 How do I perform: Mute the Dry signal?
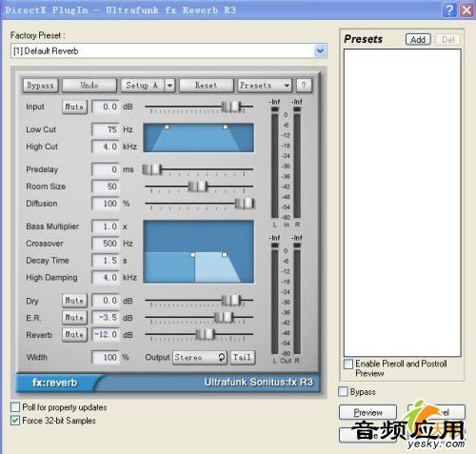[x=74, y=301]
